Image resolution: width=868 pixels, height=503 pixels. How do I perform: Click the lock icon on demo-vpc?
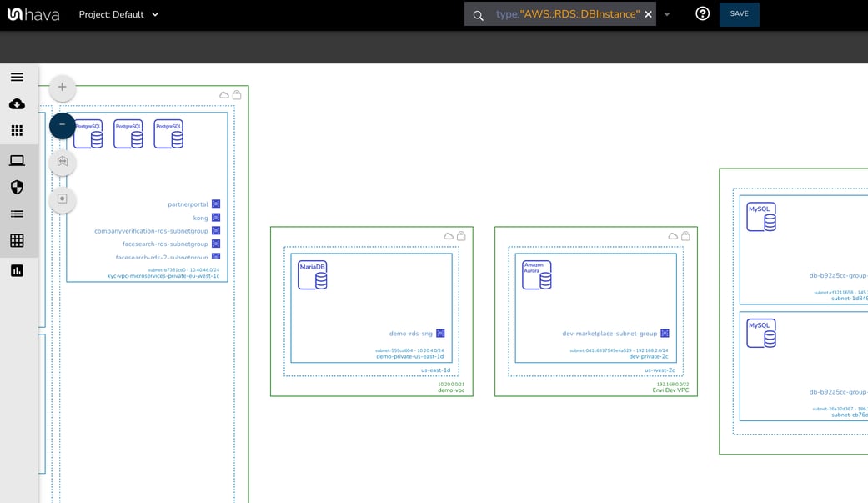461,235
